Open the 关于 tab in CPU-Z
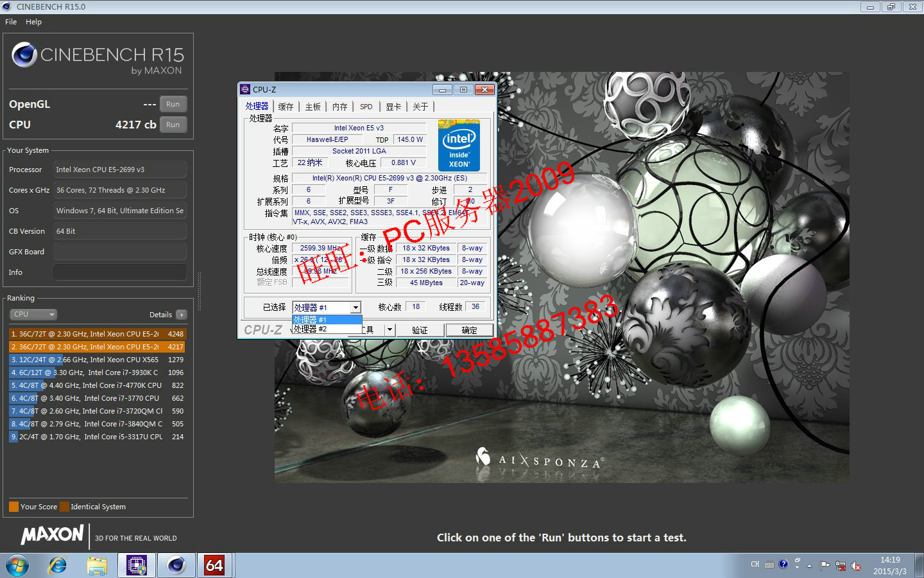Viewport: 924px width, 578px height. coord(420,107)
